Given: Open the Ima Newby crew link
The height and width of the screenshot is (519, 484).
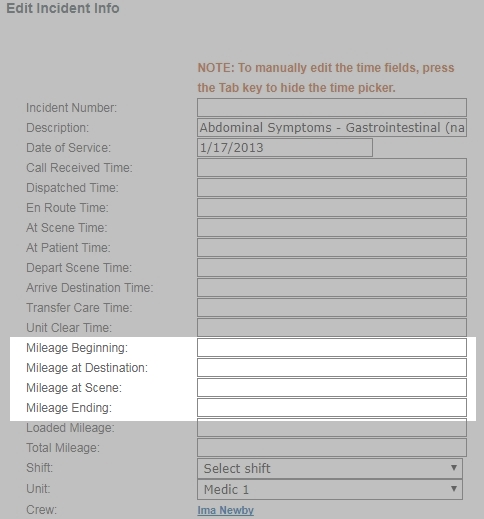Looking at the screenshot, I should point(225,510).
